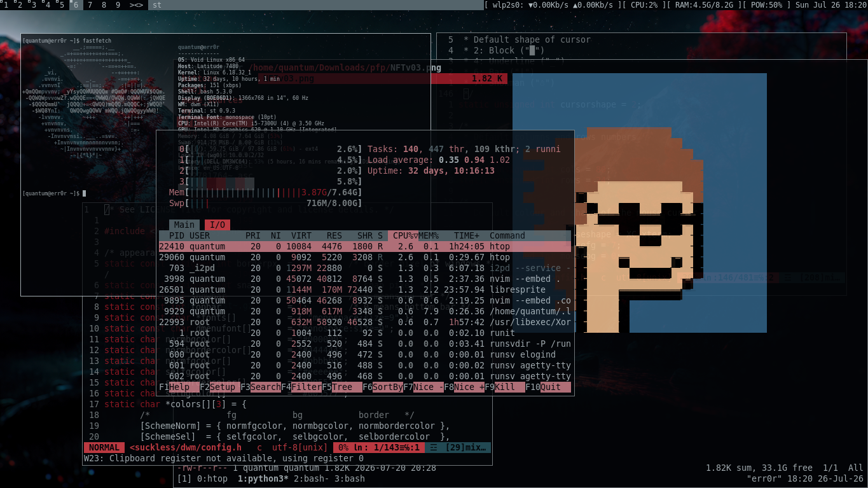The height and width of the screenshot is (488, 868).
Task: Select the runit process row in htop
Action: [x=365, y=333]
